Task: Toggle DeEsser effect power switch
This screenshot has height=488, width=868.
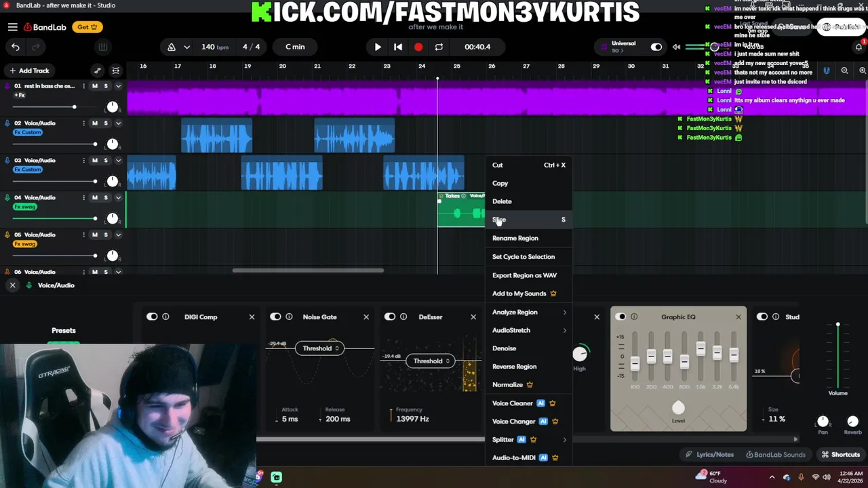Action: click(x=390, y=317)
